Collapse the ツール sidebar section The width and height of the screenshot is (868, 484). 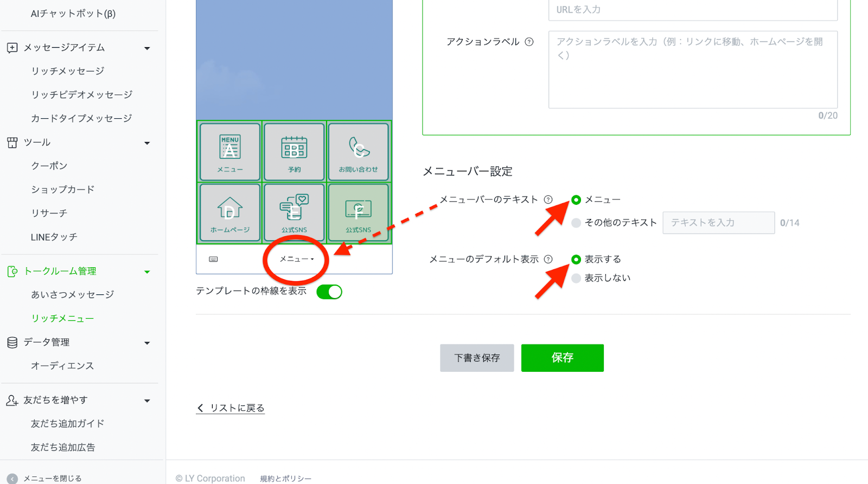tap(147, 143)
